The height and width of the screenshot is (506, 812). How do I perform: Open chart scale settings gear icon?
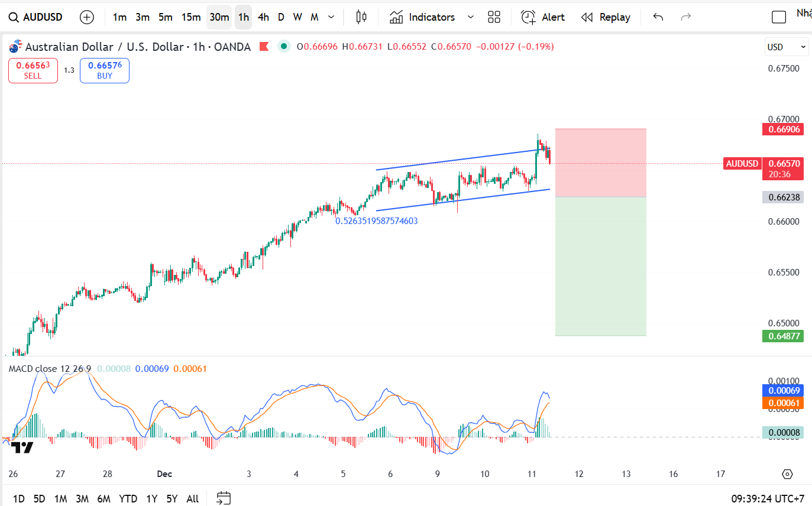787,474
